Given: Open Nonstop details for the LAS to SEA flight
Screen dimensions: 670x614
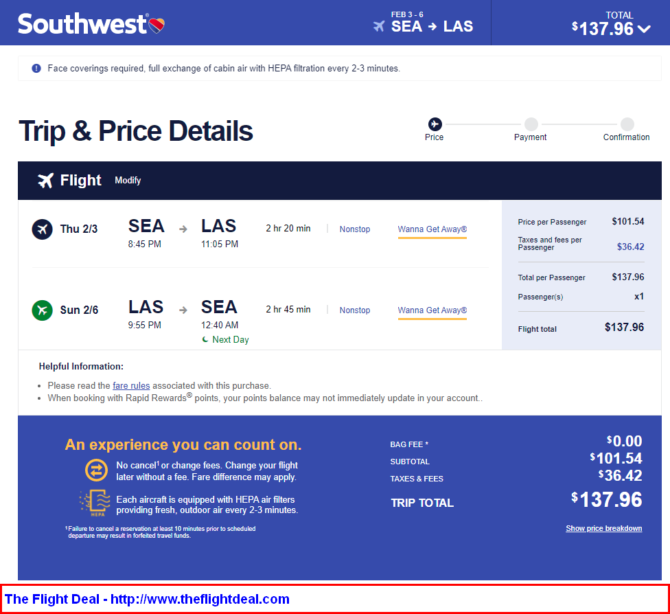Looking at the screenshot, I should coord(355,310).
